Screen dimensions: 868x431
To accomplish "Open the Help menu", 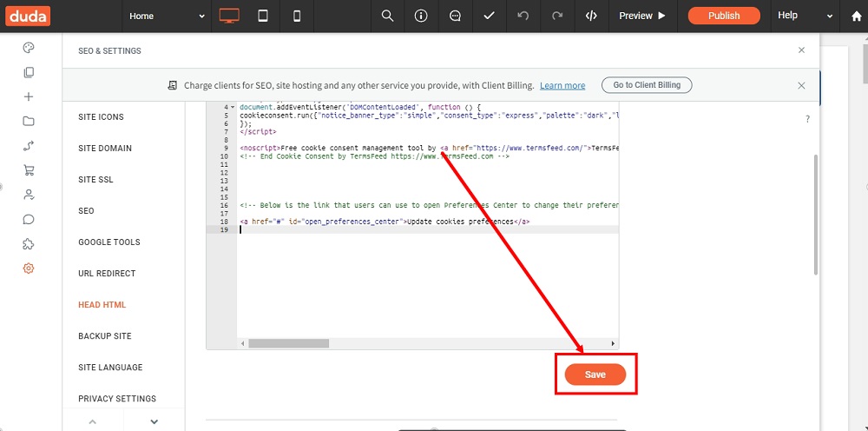I will coord(787,16).
